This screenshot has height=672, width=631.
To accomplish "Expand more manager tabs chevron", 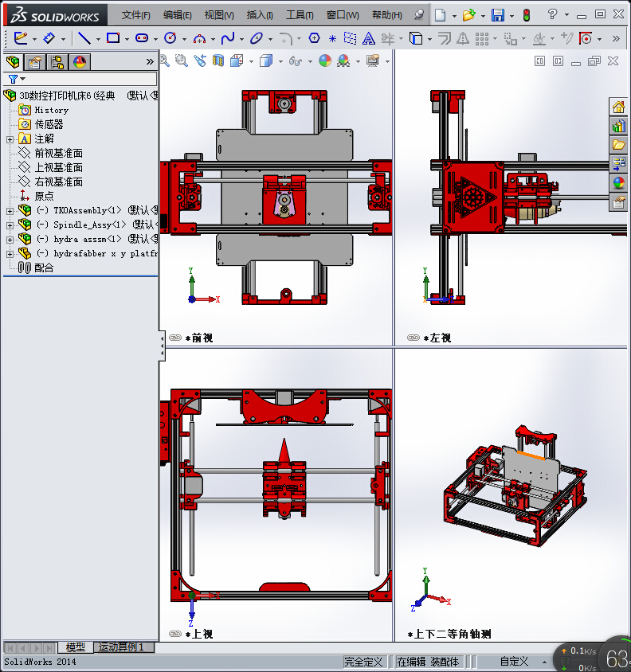I will (x=150, y=62).
